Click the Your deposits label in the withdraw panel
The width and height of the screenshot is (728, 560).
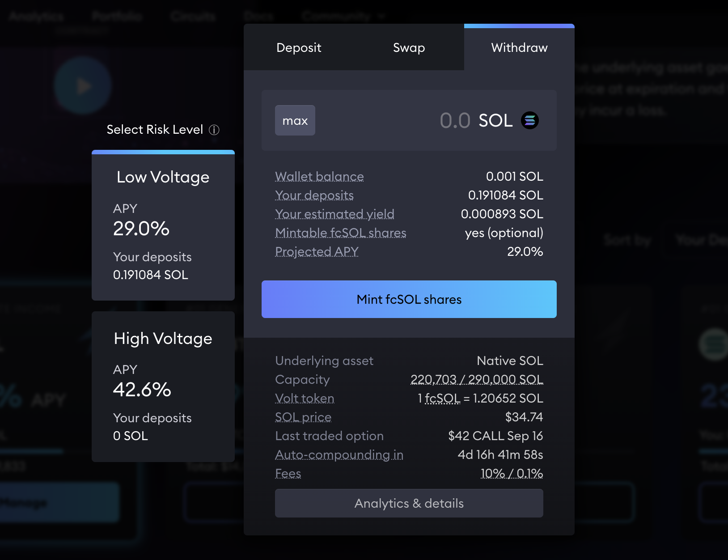coord(314,195)
